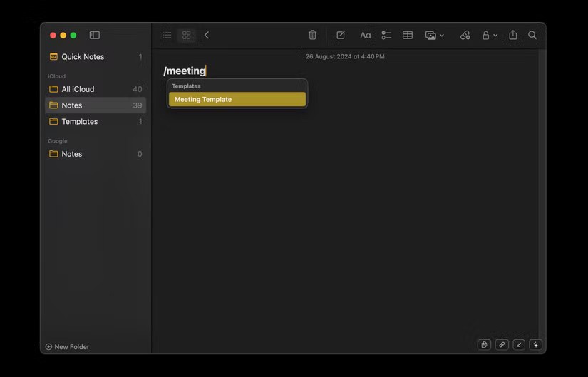Open Quick Notes in the sidebar
The width and height of the screenshot is (588, 377).
82,57
